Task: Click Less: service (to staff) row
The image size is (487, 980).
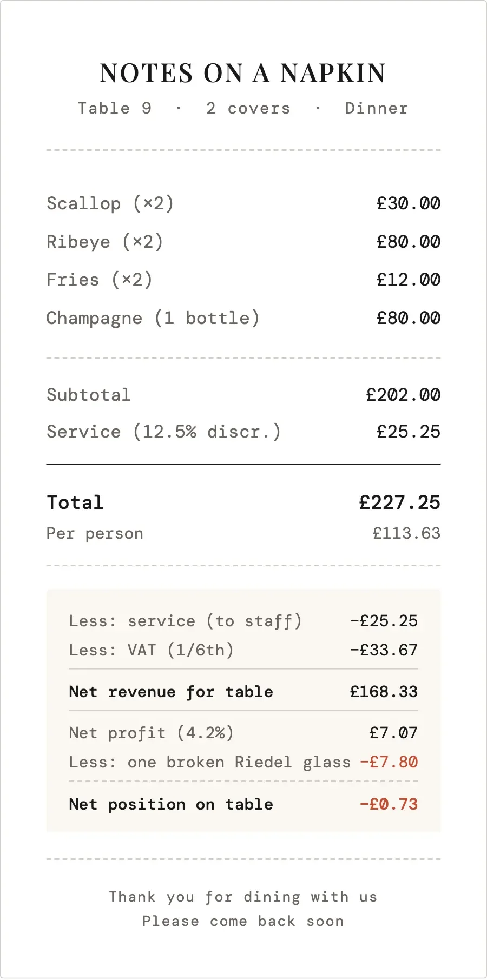Action: point(185,621)
